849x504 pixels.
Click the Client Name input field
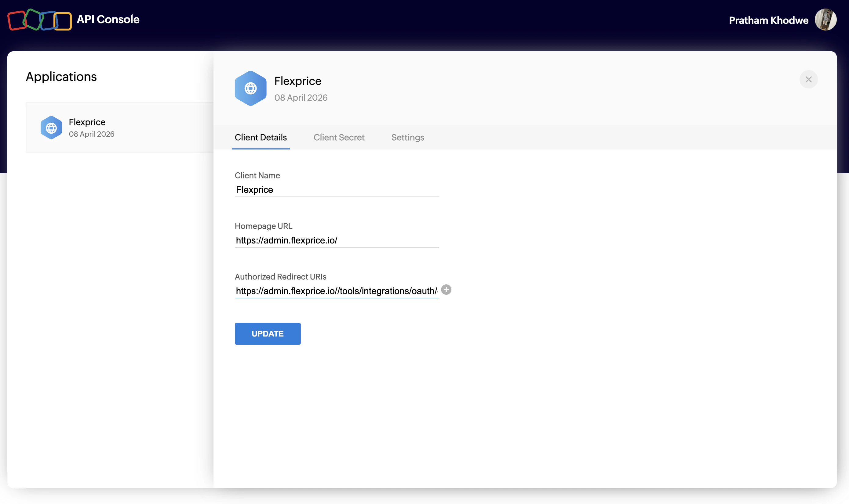337,189
